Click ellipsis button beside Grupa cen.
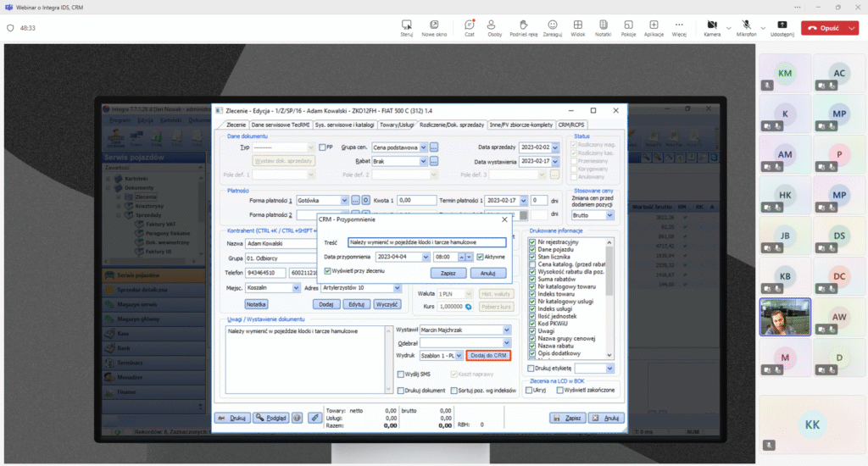The image size is (868, 466). pos(434,147)
